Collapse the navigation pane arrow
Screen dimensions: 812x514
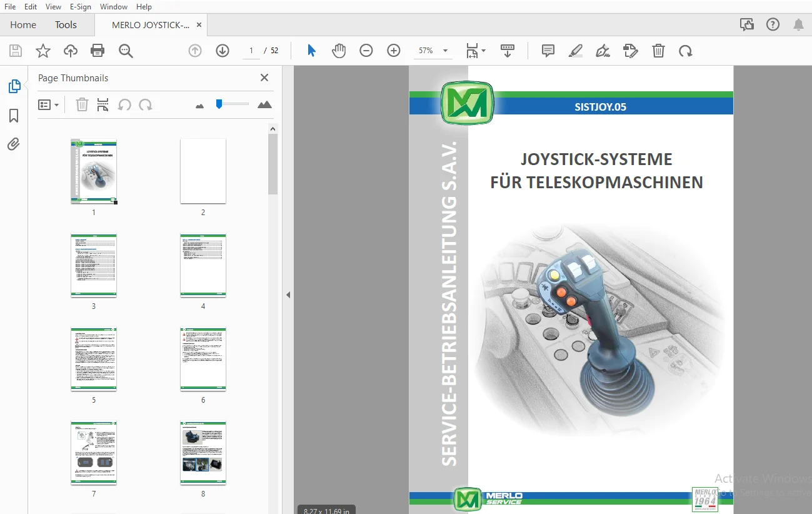(288, 295)
